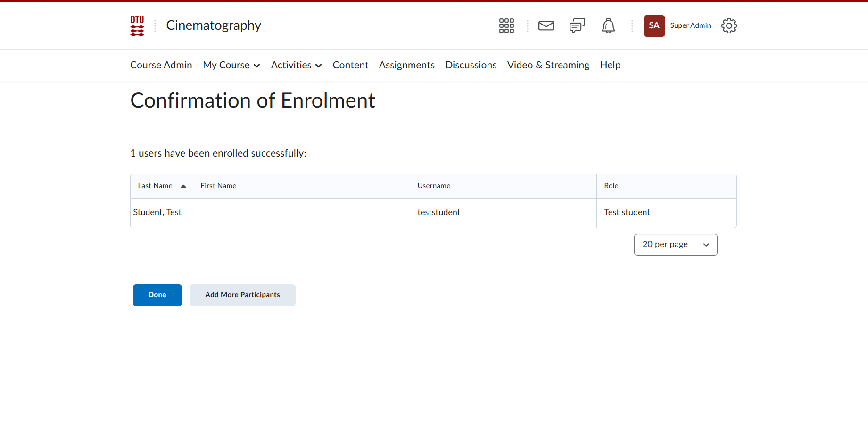Open Video & Streaming
The height and width of the screenshot is (422, 868).
click(x=548, y=65)
